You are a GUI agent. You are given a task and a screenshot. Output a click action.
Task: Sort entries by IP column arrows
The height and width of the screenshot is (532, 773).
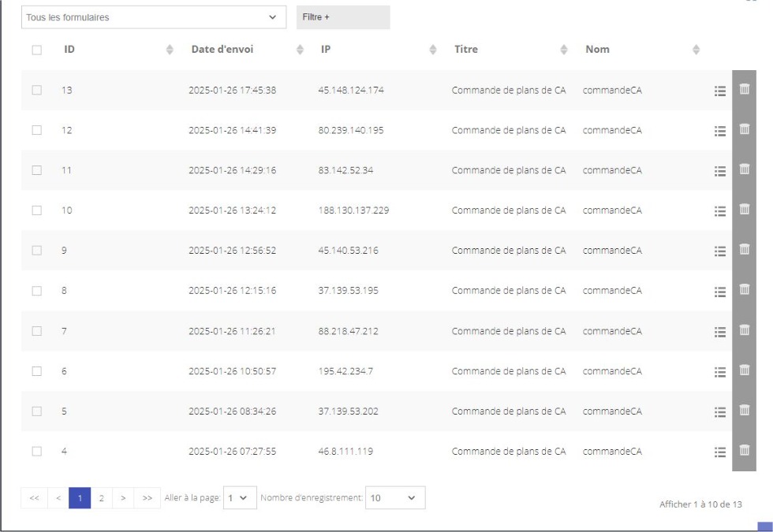tap(433, 49)
